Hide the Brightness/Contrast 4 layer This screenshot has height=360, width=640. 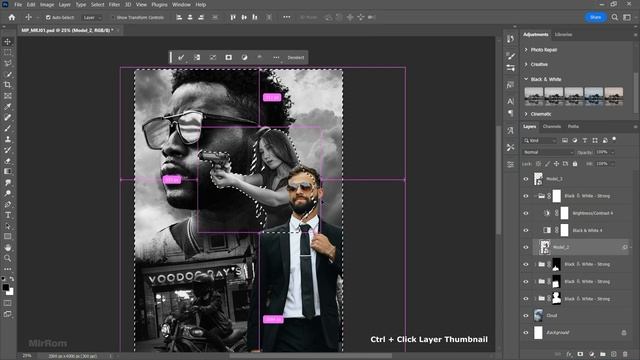pos(526,213)
